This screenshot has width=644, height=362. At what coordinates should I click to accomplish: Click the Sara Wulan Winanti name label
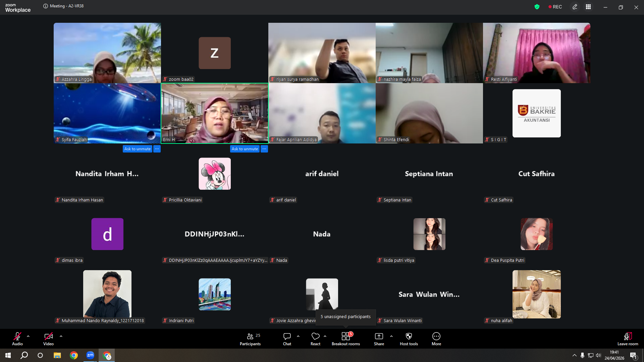point(400,321)
